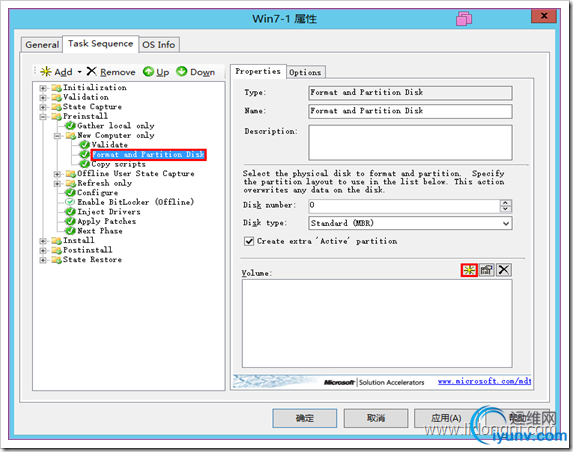The width and height of the screenshot is (573, 452).
Task: Collapse the New Computer only group
Action: tap(57, 136)
